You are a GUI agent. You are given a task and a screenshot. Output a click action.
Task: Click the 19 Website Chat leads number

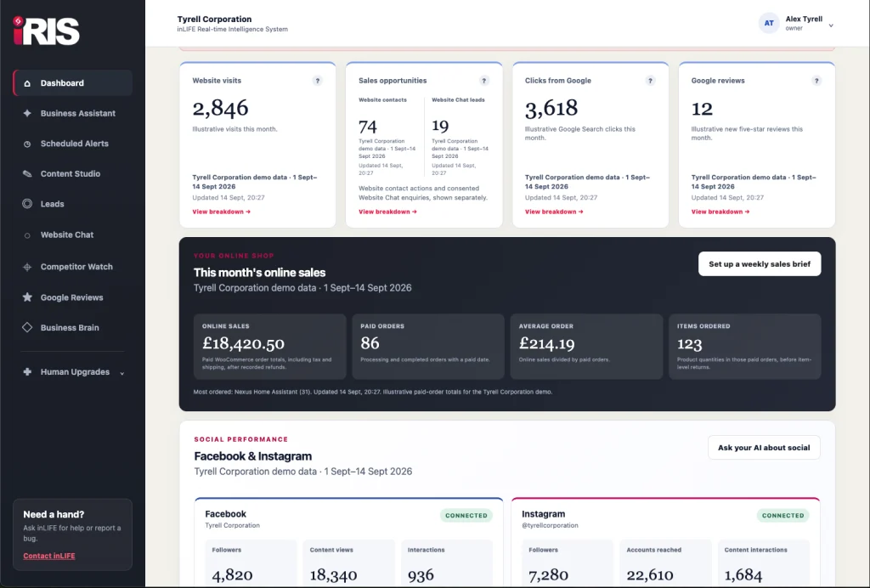[x=440, y=127]
